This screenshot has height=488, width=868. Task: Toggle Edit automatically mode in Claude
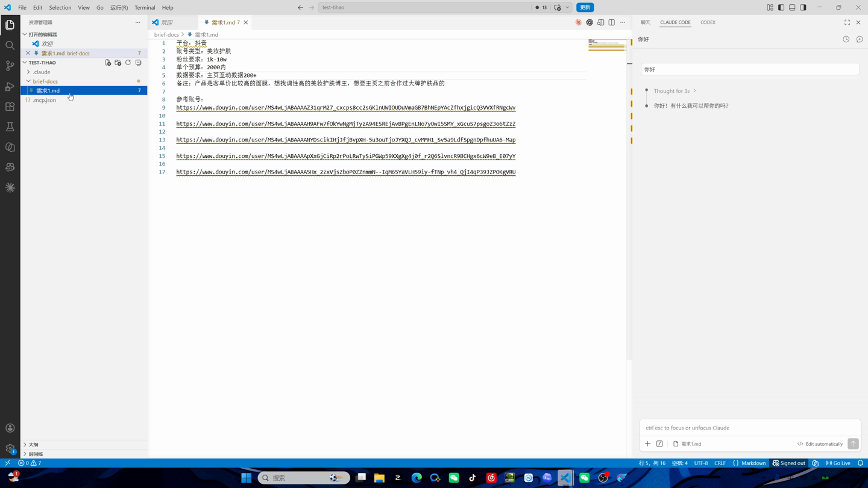click(820, 444)
